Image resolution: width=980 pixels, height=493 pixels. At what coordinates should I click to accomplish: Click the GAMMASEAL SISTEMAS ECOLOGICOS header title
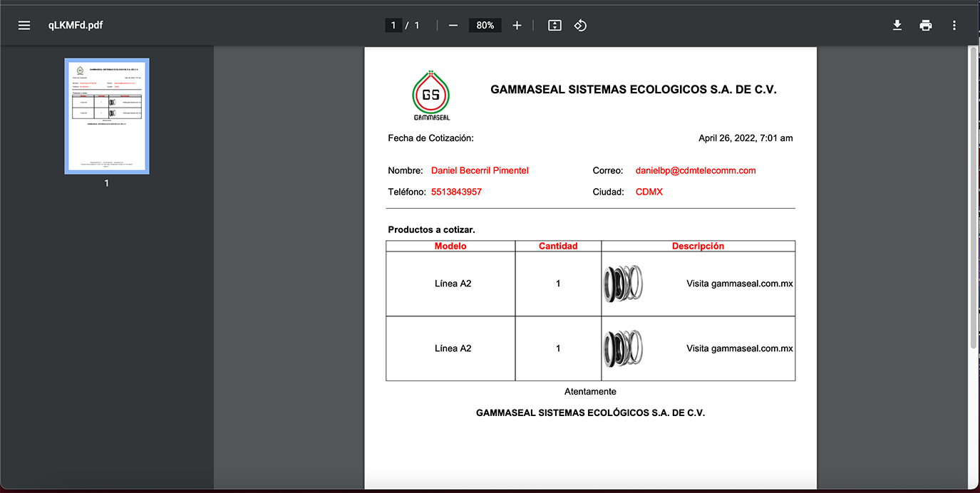(634, 90)
